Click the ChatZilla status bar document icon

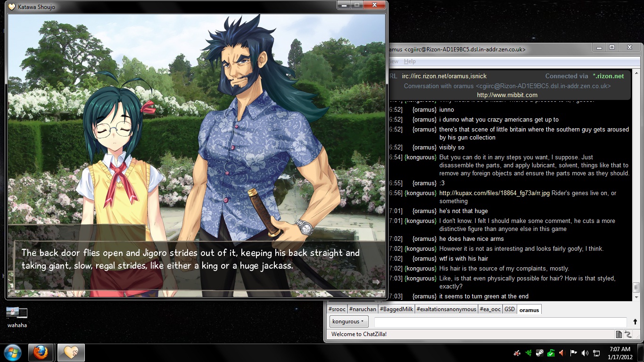pyautogui.click(x=619, y=334)
